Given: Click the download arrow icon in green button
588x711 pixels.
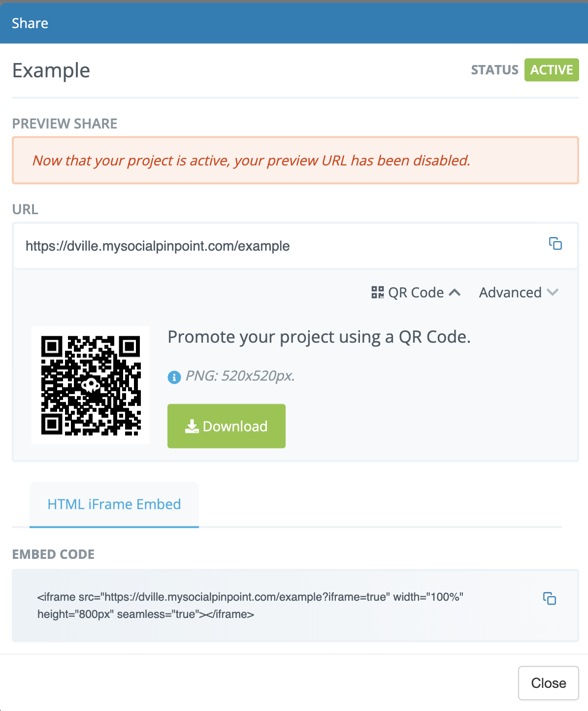Looking at the screenshot, I should tap(192, 426).
